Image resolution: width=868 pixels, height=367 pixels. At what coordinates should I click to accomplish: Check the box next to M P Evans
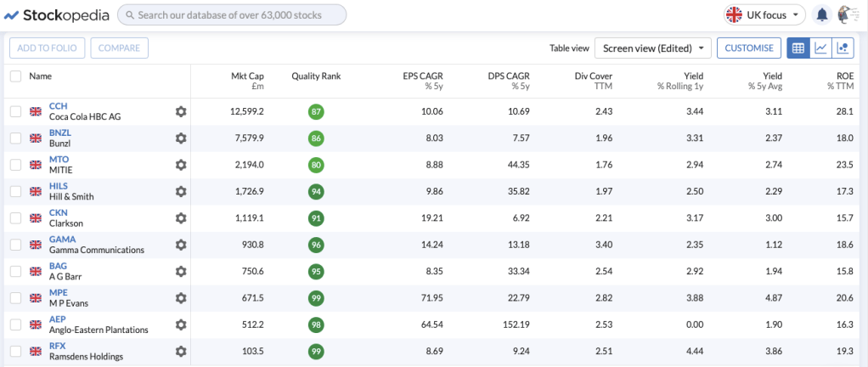click(15, 297)
